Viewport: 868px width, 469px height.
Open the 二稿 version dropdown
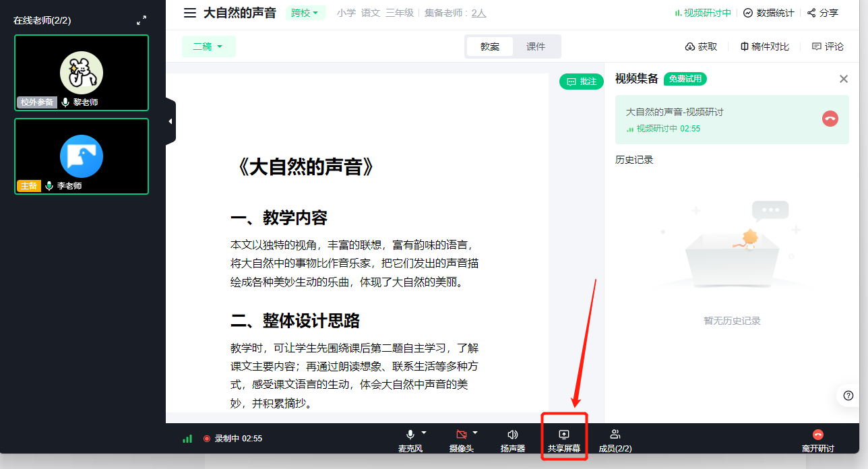click(x=208, y=46)
